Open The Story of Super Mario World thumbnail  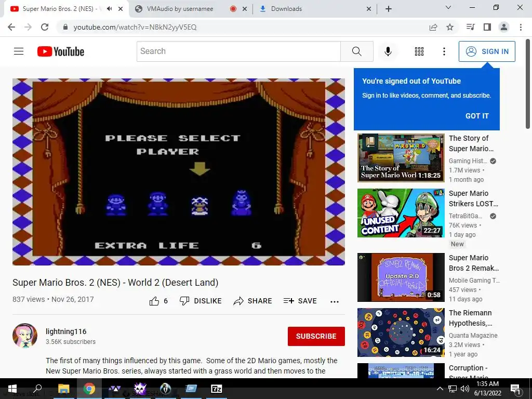401,158
